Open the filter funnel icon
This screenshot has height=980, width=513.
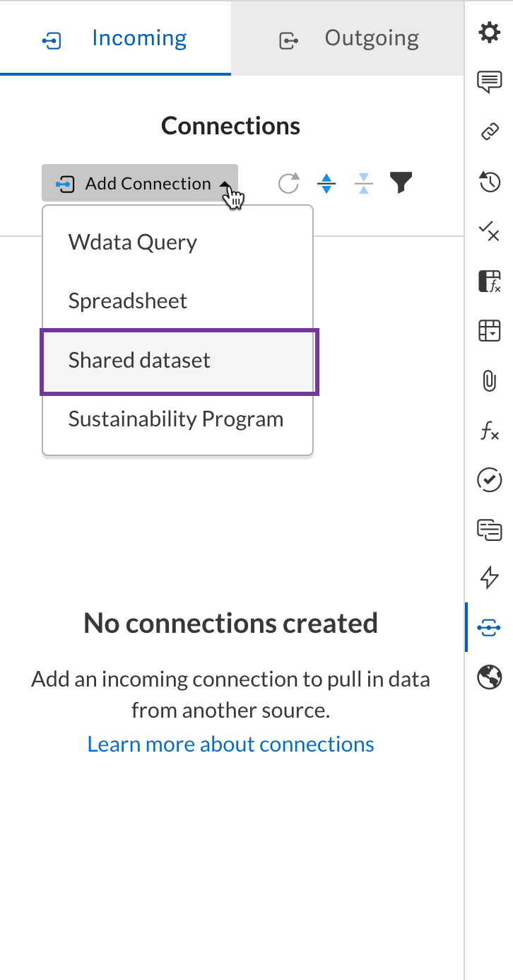pos(401,183)
